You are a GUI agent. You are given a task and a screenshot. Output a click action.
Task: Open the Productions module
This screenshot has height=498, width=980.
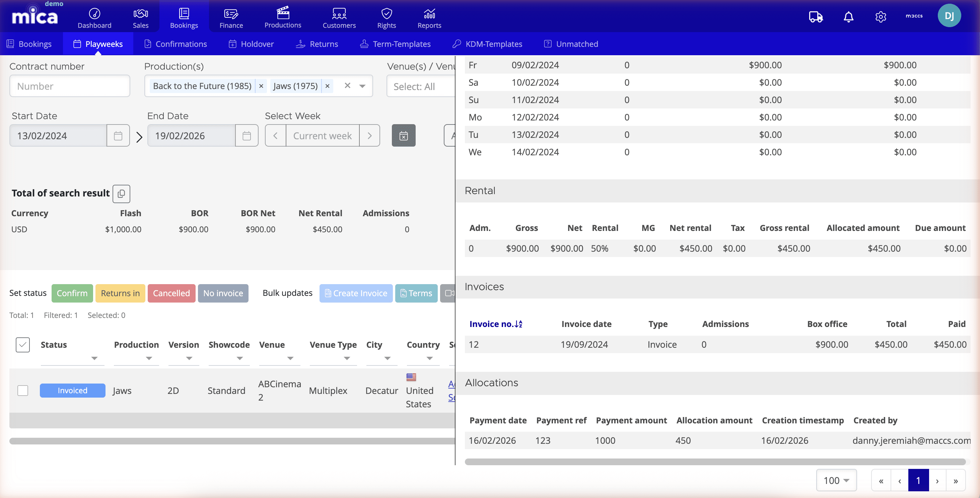click(283, 17)
